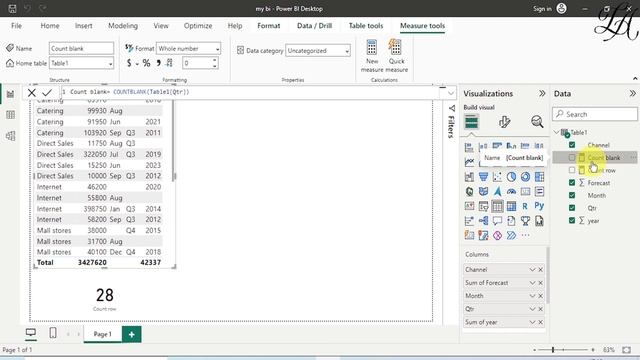Choose the Python visual
Image resolution: width=640 pixels, height=360 pixels.
click(539, 206)
